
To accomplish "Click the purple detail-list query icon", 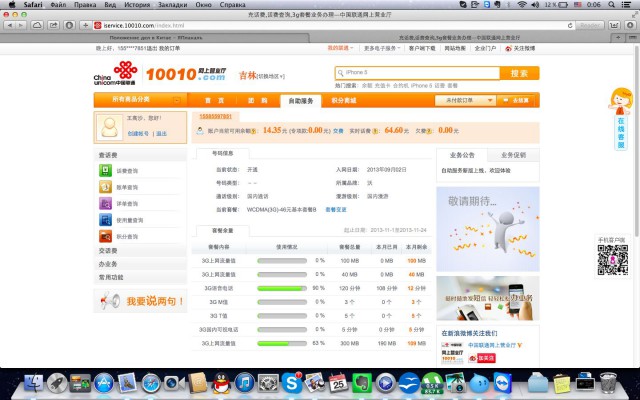I will [x=105, y=203].
